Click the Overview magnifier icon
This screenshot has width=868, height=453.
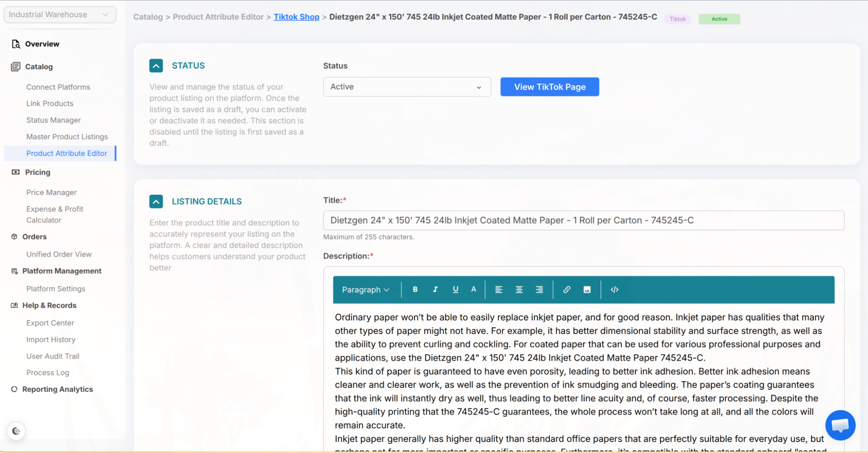coord(16,44)
